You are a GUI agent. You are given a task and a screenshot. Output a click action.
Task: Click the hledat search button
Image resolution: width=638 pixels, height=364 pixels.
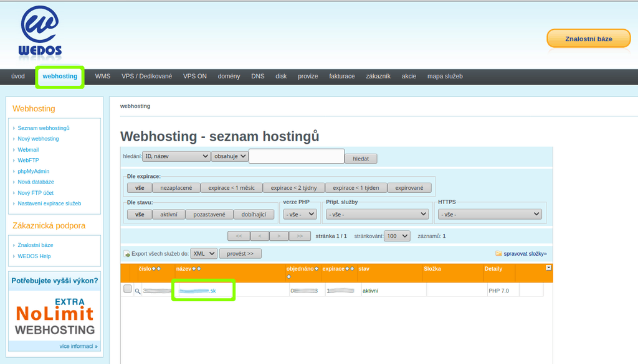361,159
